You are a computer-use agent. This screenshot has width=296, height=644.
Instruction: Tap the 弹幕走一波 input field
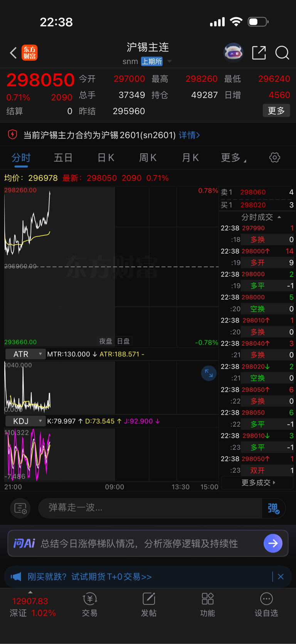tap(150, 508)
